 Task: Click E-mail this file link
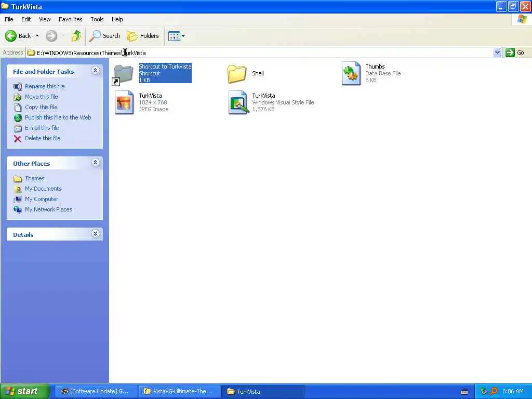click(42, 128)
